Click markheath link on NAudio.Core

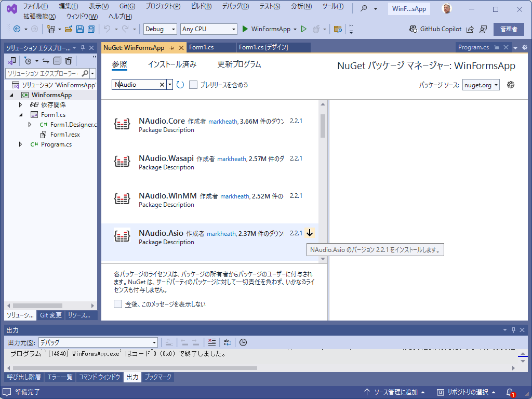pos(223,122)
